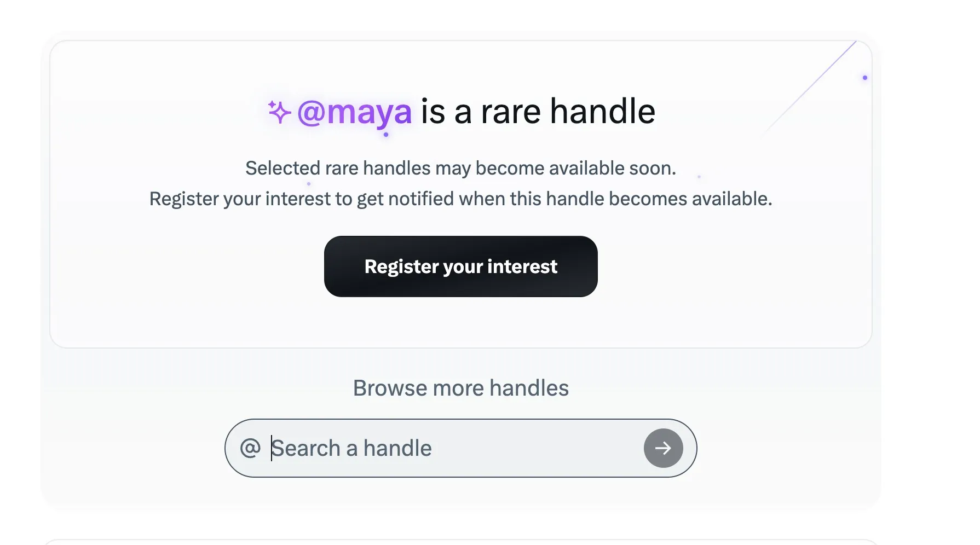The width and height of the screenshot is (980, 545).
Task: Click the word 'Browse' above the search box
Action: [x=390, y=388]
